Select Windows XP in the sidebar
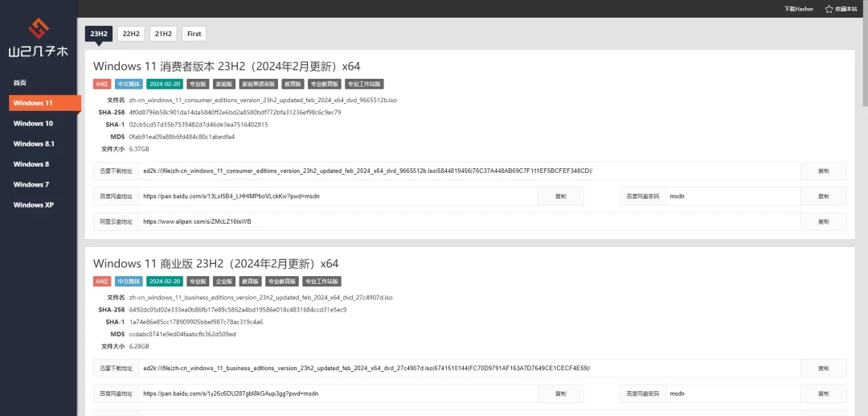The image size is (868, 416). coord(33,204)
